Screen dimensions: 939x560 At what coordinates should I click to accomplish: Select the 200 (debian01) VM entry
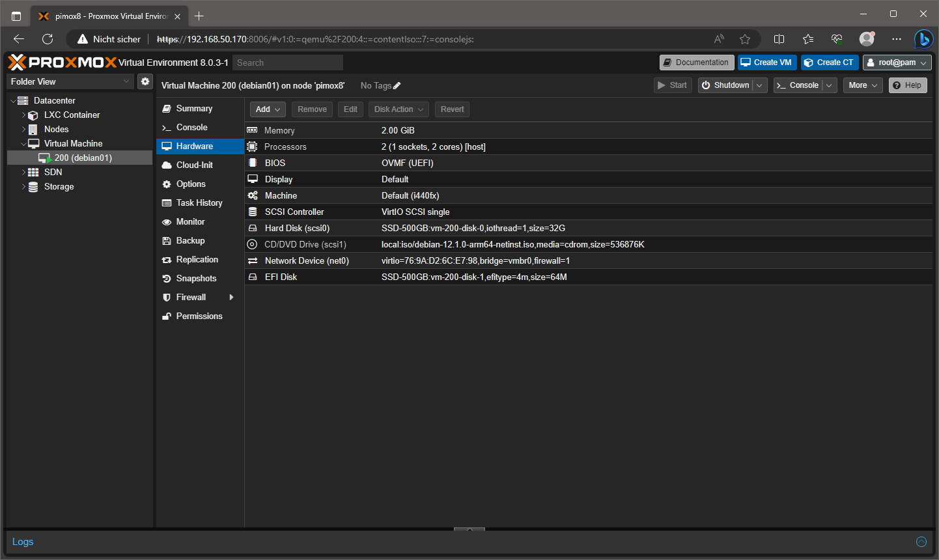[x=79, y=158]
